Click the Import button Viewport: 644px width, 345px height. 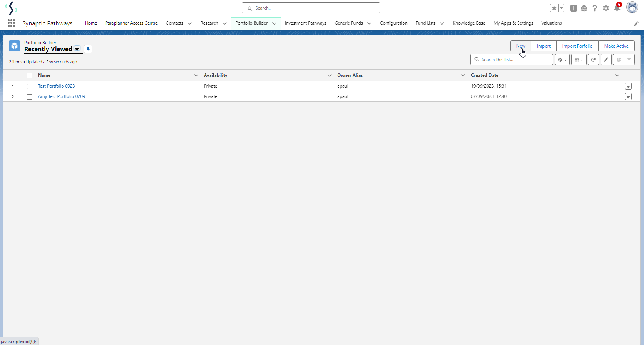[x=544, y=46]
